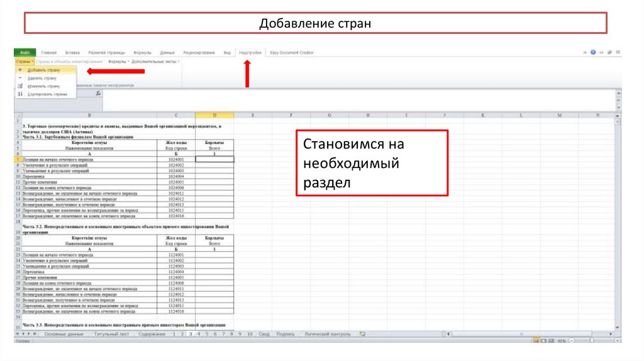The image size is (644, 361).
Task: Switch to the Вставка ribbon tab
Action: tap(72, 53)
